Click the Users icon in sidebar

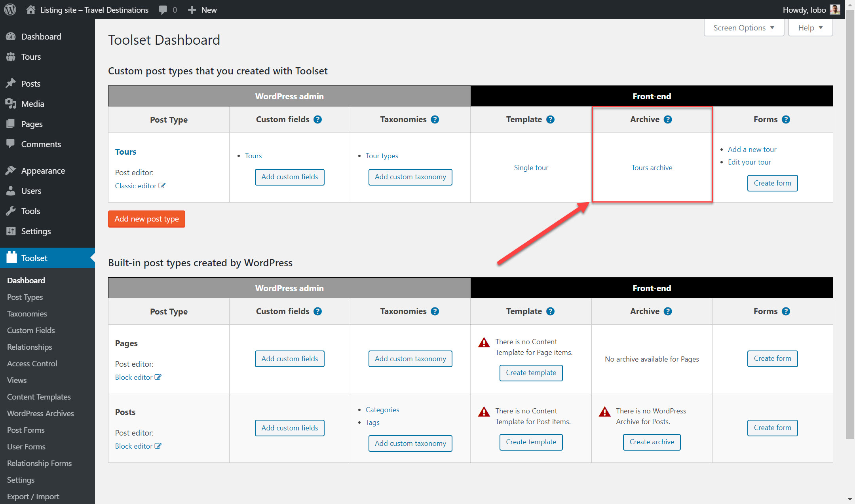(11, 191)
